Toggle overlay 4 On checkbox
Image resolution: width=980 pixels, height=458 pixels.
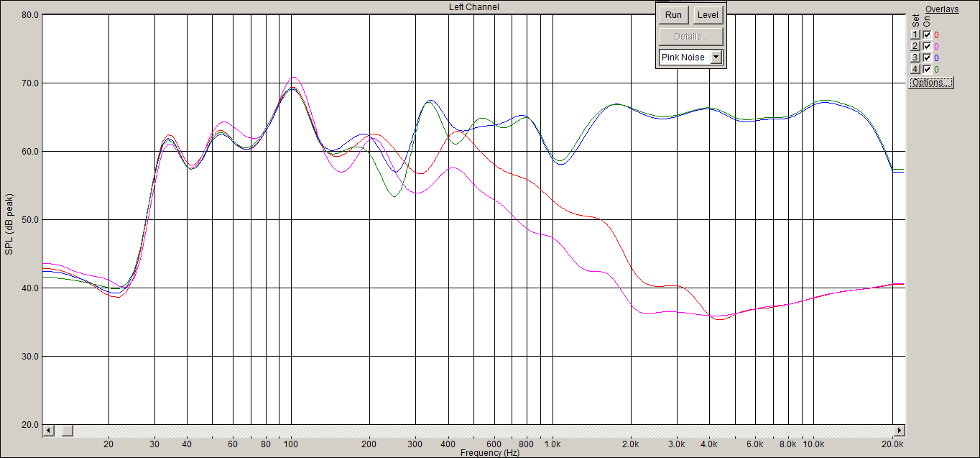tap(927, 69)
